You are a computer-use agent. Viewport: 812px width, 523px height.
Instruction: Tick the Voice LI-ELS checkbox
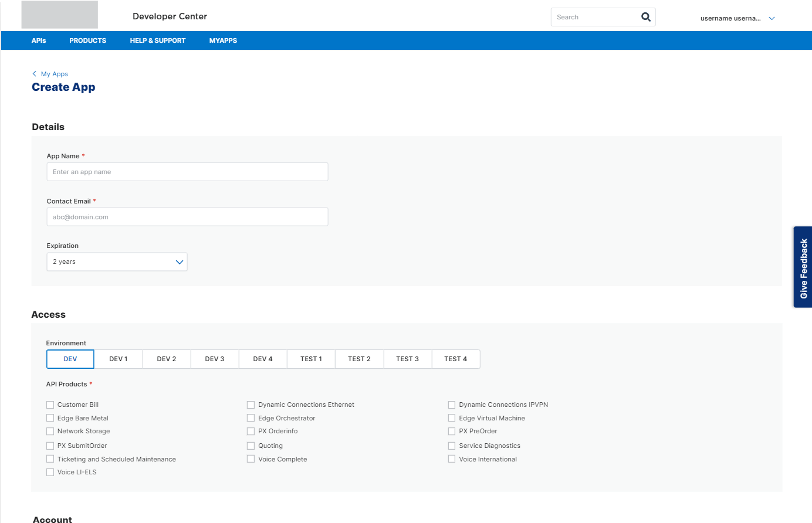point(50,472)
